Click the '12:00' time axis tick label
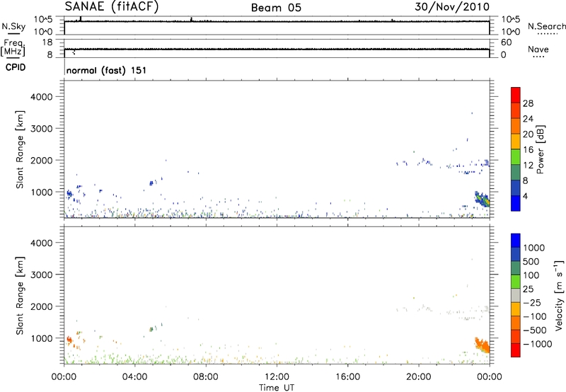 pos(277,377)
